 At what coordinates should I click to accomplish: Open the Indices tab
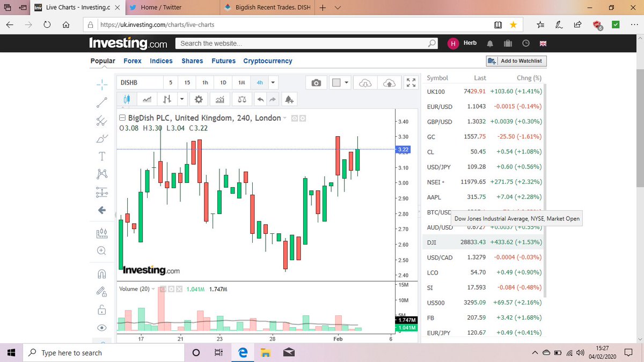click(161, 61)
